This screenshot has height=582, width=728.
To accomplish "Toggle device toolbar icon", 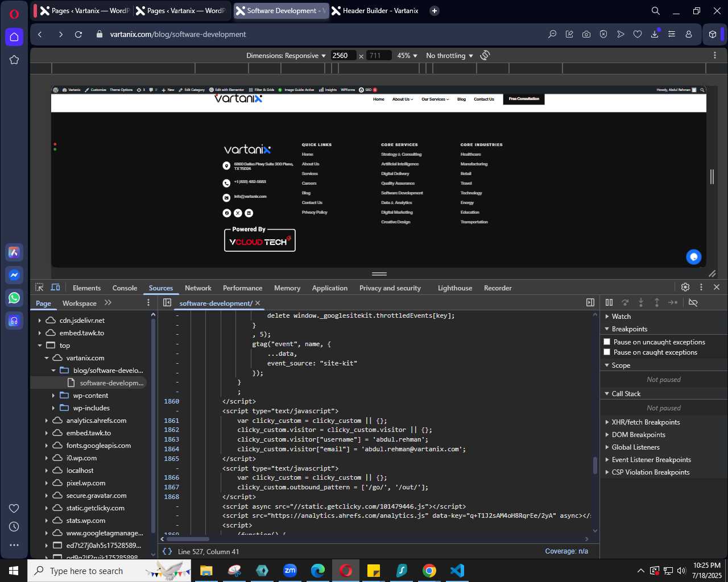I will (55, 288).
